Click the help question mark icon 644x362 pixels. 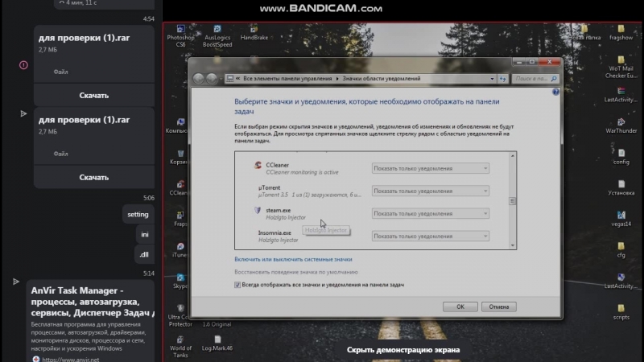(x=555, y=92)
